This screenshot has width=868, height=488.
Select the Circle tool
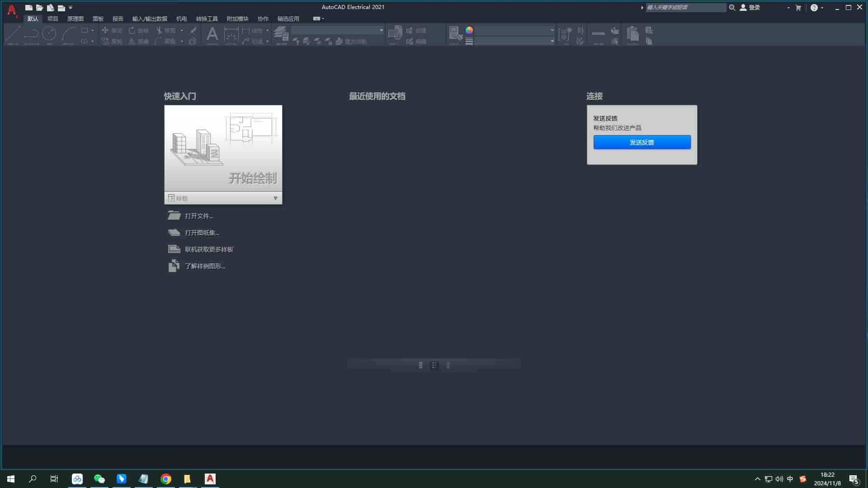tap(49, 33)
